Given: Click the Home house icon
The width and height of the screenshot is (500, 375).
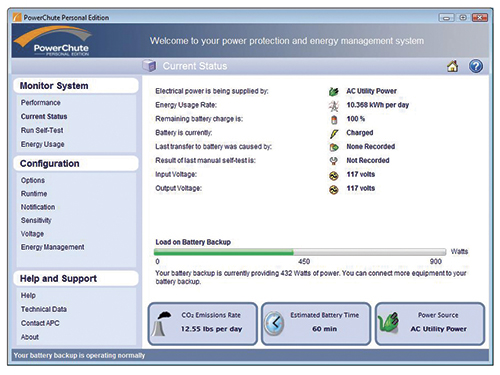Looking at the screenshot, I should (452, 66).
